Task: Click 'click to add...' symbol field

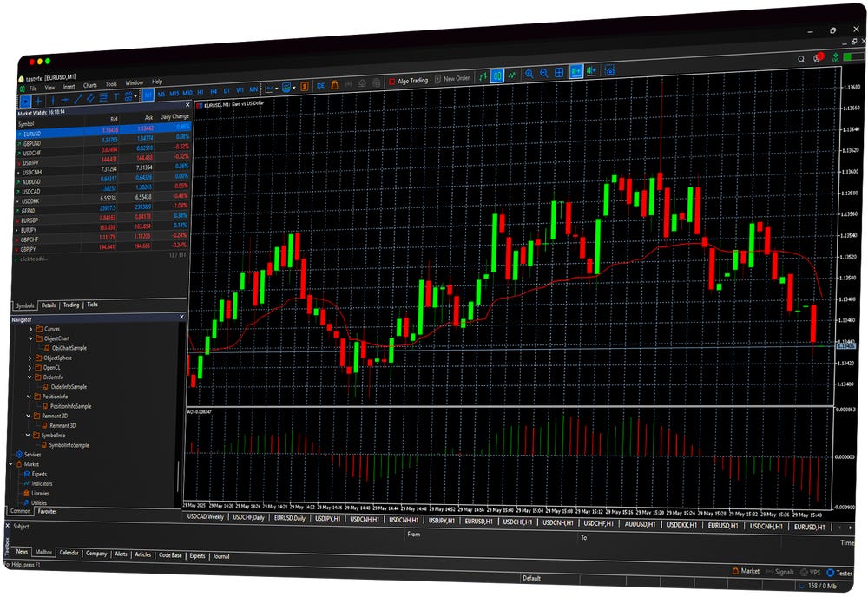Action: [x=33, y=259]
